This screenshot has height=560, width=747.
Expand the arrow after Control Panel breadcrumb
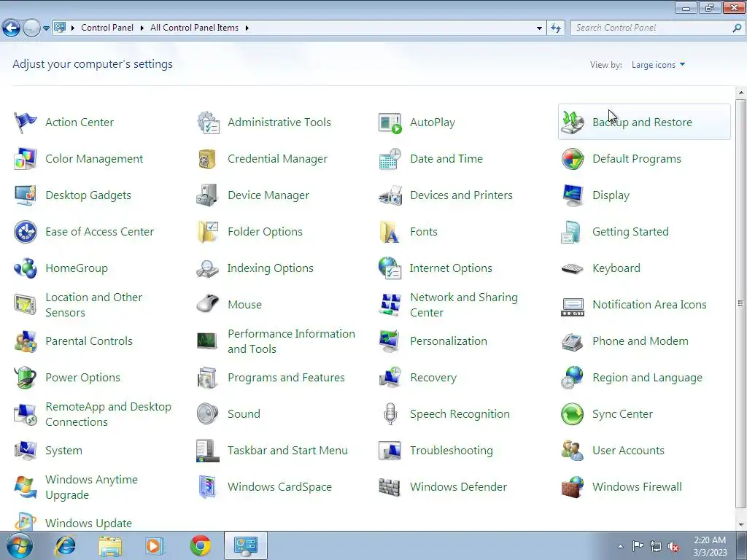[x=142, y=28]
